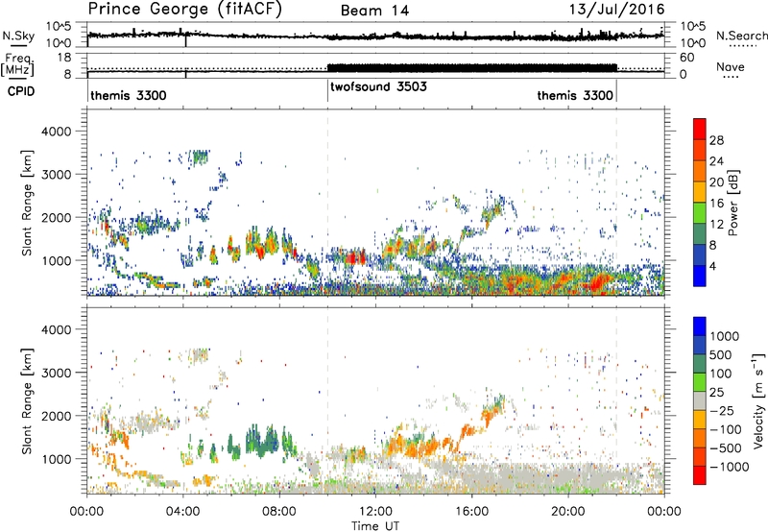Image resolution: width=768 pixels, height=532 pixels.
Task: Click the 'CPID' row label
Action: pyautogui.click(x=21, y=91)
